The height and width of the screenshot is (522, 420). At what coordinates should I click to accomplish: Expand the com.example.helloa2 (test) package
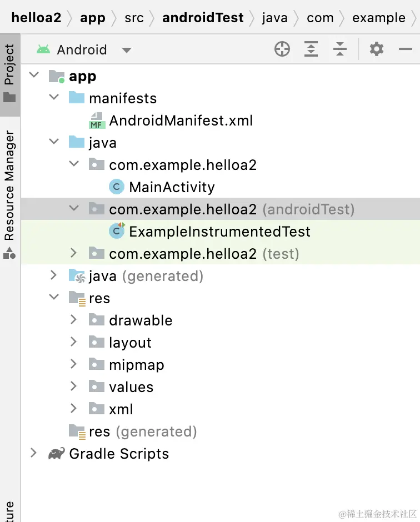pyautogui.click(x=73, y=253)
